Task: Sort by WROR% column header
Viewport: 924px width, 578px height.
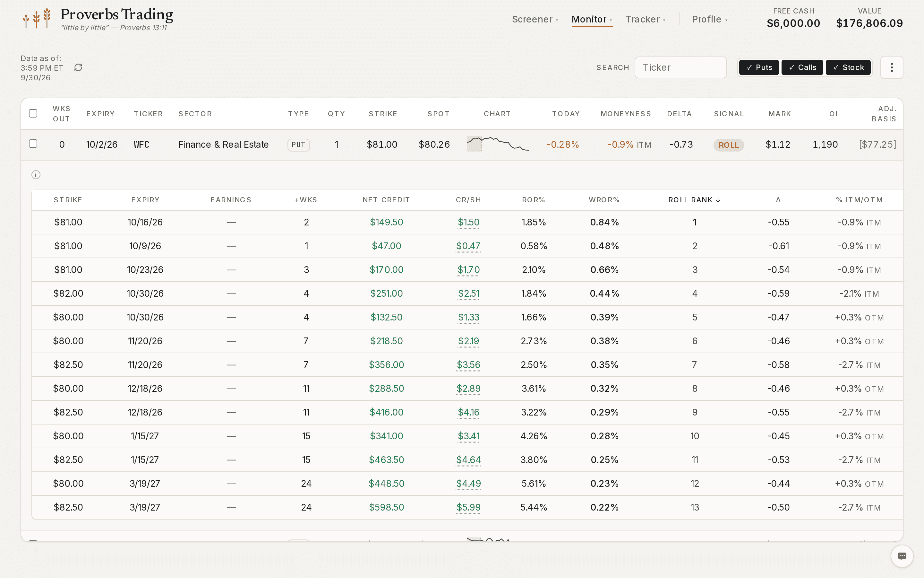Action: (x=604, y=200)
